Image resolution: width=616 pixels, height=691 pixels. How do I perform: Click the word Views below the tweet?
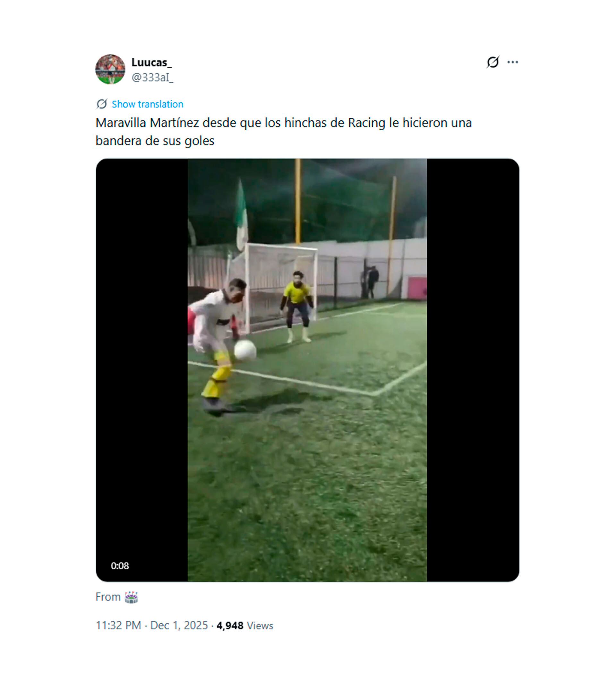[260, 626]
